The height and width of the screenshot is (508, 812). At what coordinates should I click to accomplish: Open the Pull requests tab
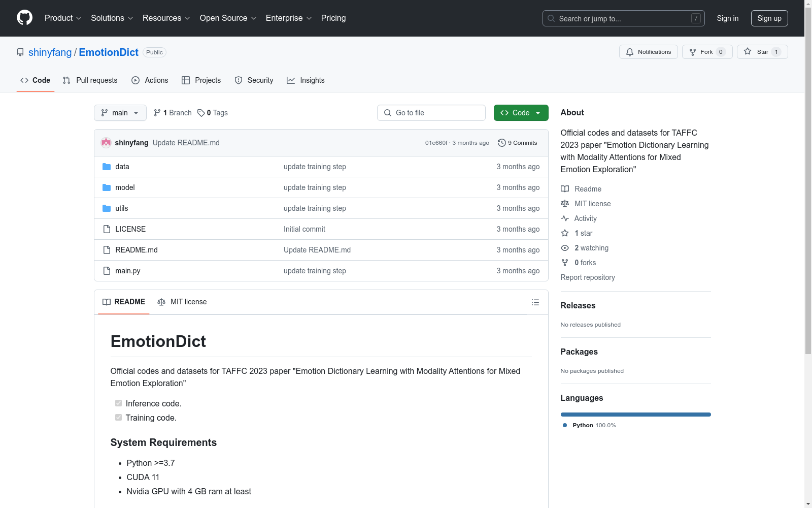pyautogui.click(x=90, y=80)
